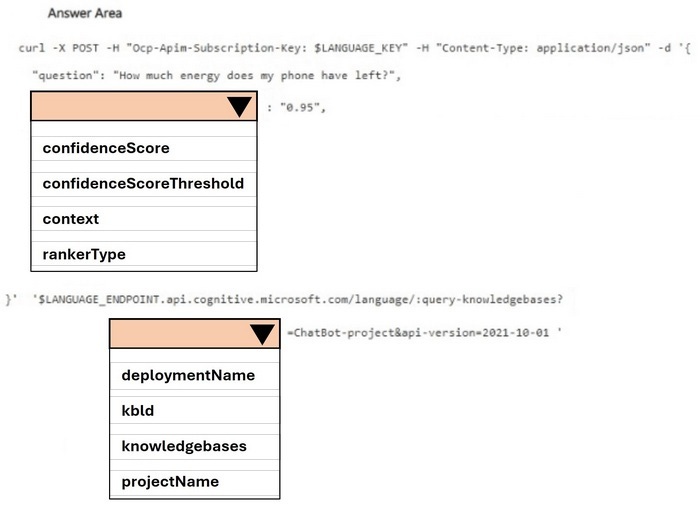Click the curl command line text
Image resolution: width=700 pixels, height=512 pixels.
click(354, 48)
